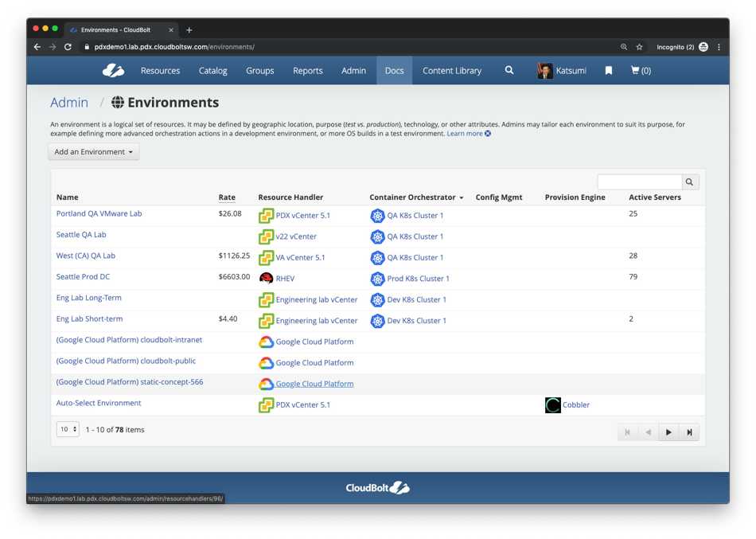Open the Eng Lab Short-term environment
Screen dimensions: 756x539
pyautogui.click(x=89, y=319)
